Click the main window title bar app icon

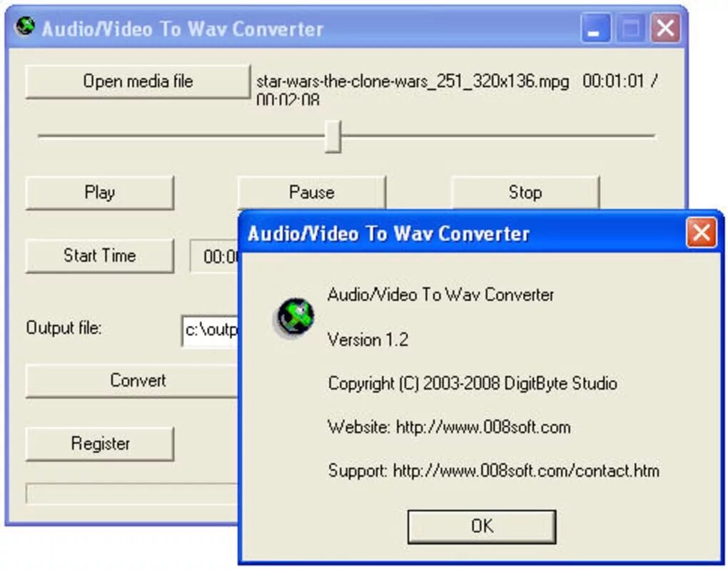(24, 26)
